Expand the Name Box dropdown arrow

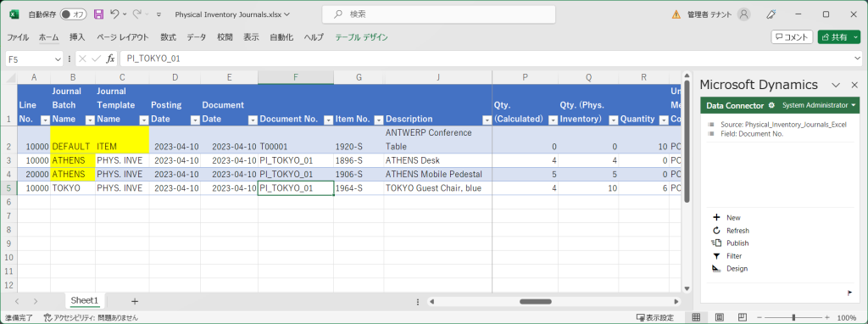click(x=58, y=59)
